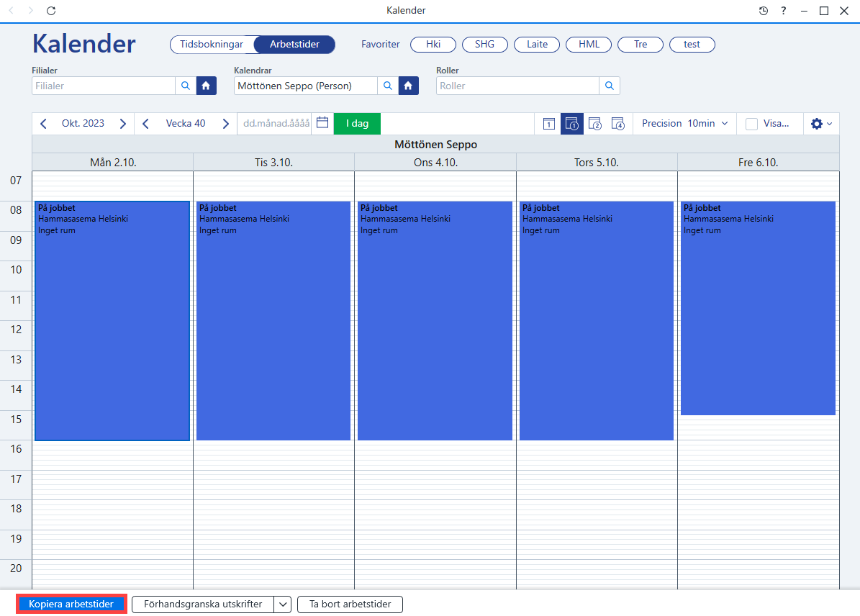Open history clock icon in title bar
The width and height of the screenshot is (860, 616).
(x=764, y=10)
